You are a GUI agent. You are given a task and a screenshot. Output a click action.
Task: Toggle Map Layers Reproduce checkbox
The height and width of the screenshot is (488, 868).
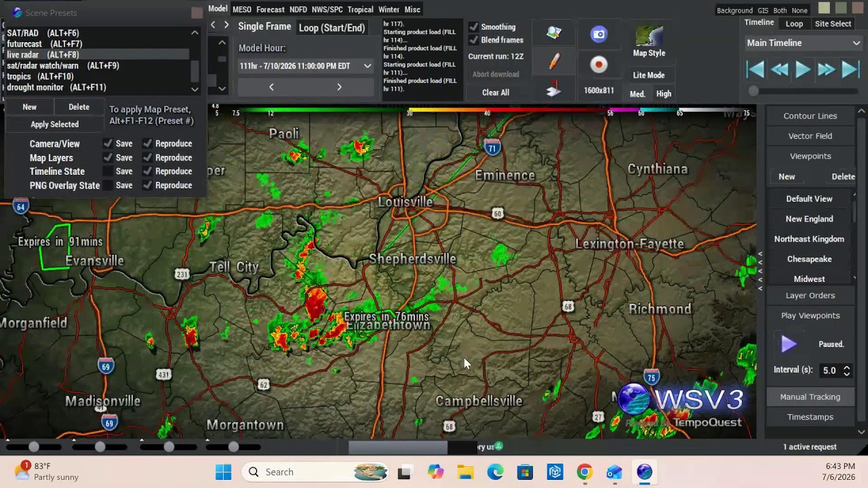(x=147, y=157)
